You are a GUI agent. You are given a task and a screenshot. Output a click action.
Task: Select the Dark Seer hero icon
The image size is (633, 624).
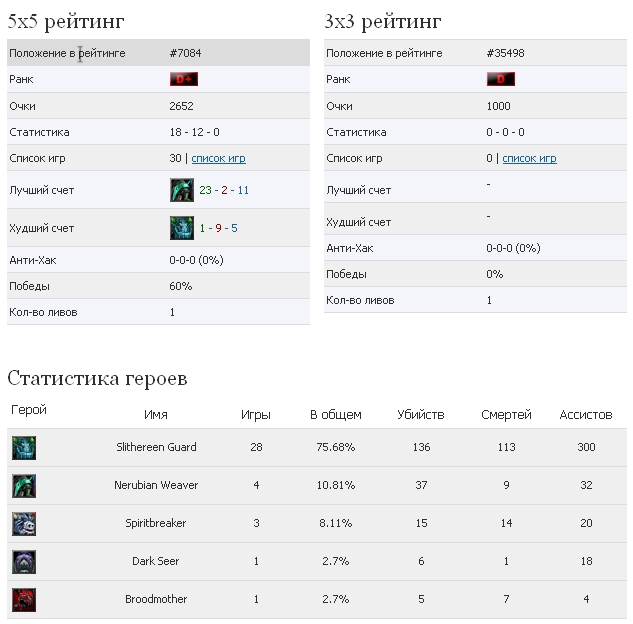(24, 561)
